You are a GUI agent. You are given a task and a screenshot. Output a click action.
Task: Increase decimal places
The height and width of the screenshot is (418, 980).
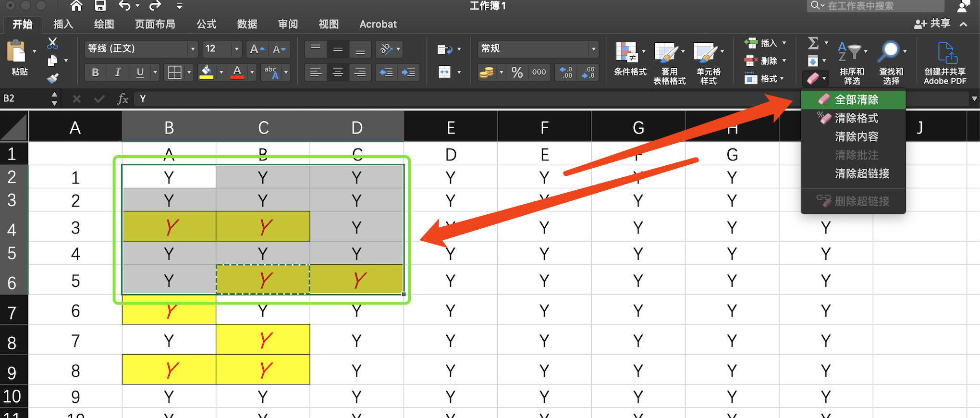pos(566,73)
